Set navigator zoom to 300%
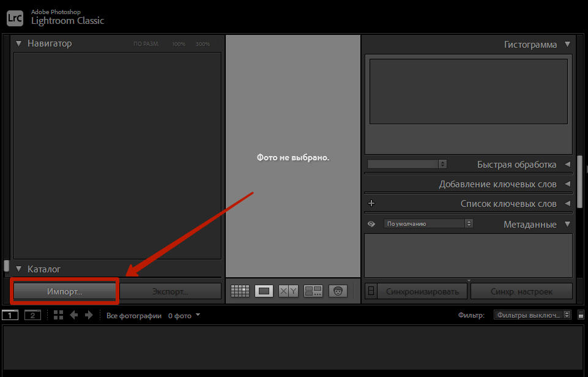 point(203,44)
